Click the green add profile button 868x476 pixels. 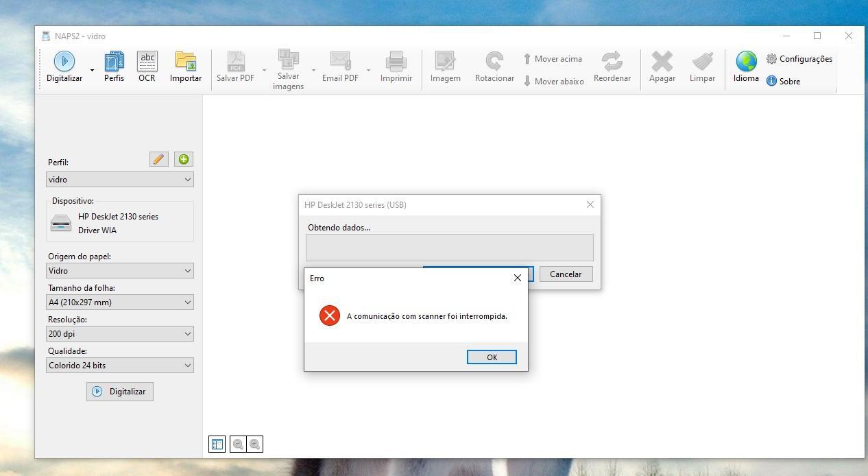[184, 159]
